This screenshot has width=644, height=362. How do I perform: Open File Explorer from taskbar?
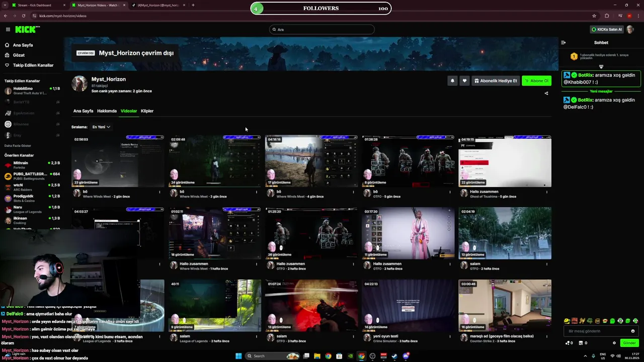(x=317, y=356)
